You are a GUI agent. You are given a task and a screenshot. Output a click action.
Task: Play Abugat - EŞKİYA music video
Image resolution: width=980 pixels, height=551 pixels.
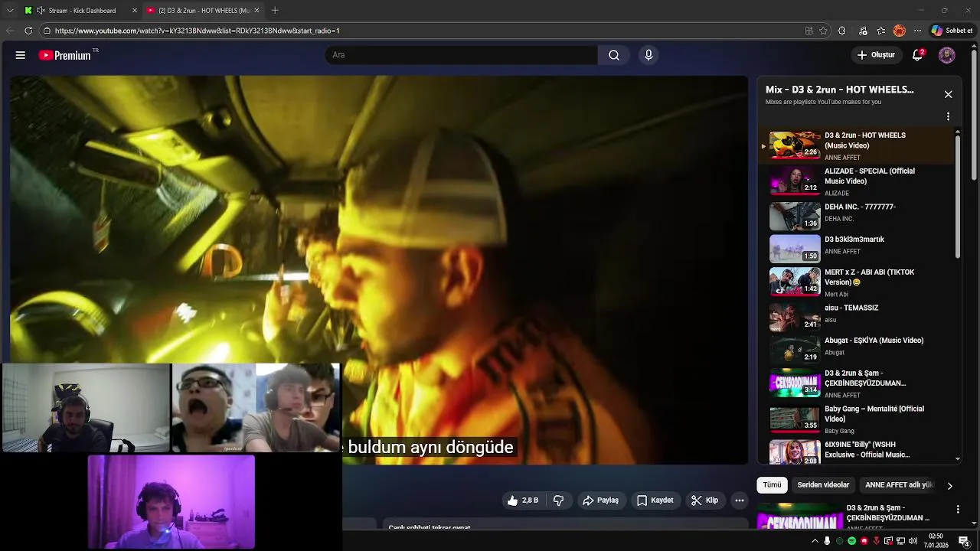click(x=857, y=349)
